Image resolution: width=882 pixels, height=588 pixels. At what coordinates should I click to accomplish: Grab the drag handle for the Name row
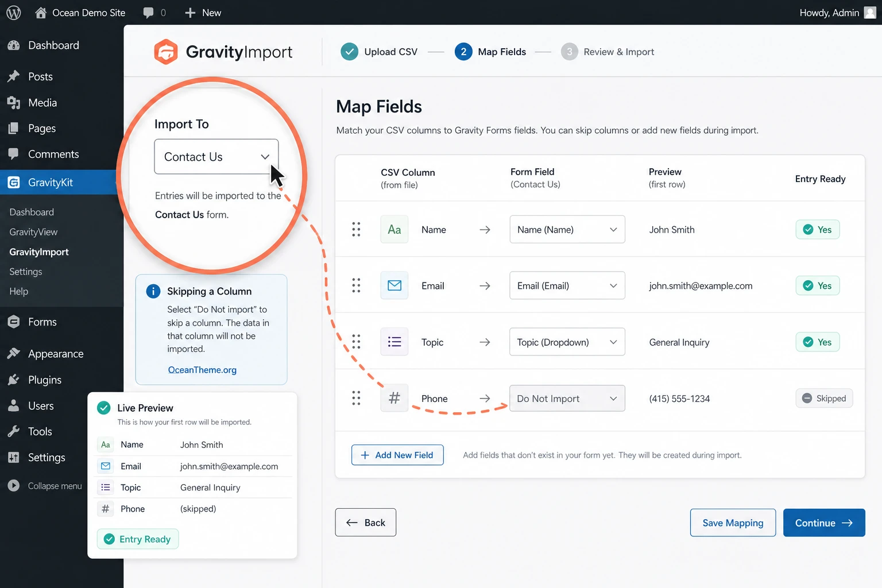click(356, 230)
